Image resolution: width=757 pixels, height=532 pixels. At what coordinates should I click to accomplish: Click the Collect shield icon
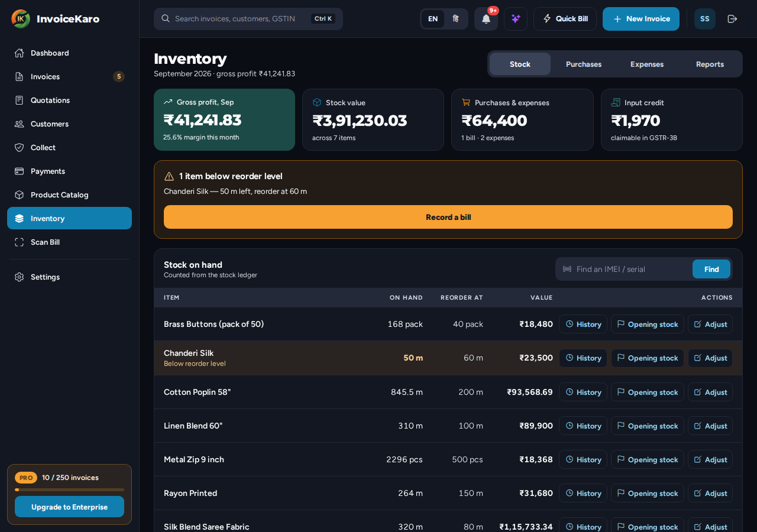(x=20, y=148)
